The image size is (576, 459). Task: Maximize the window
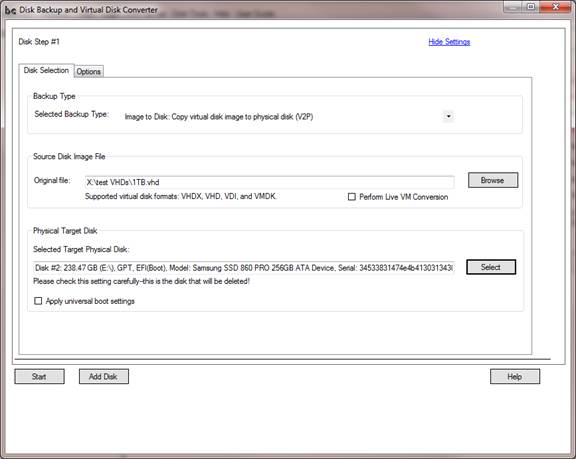point(530,7)
